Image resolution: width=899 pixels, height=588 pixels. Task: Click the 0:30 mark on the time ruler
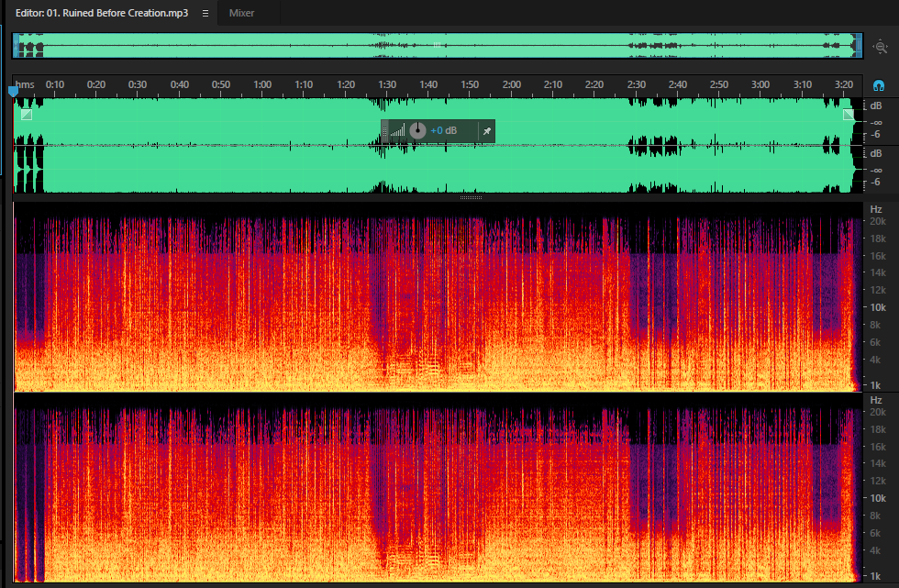pyautogui.click(x=138, y=84)
